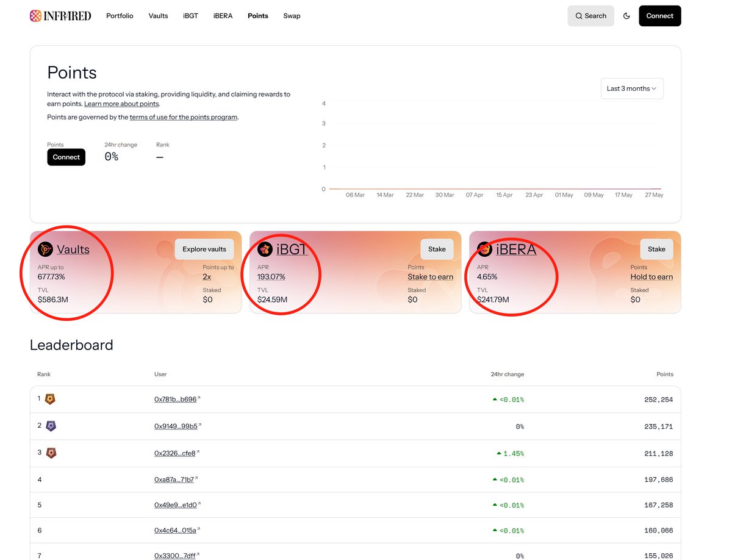Screen dimensions: 732x560
Task: Click the Leaderboard heading
Action: pyautogui.click(x=71, y=345)
